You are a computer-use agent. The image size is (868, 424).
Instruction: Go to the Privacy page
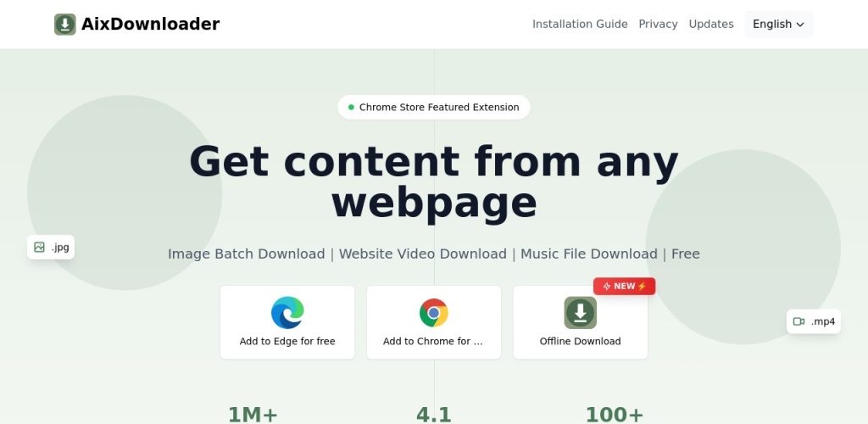[658, 25]
